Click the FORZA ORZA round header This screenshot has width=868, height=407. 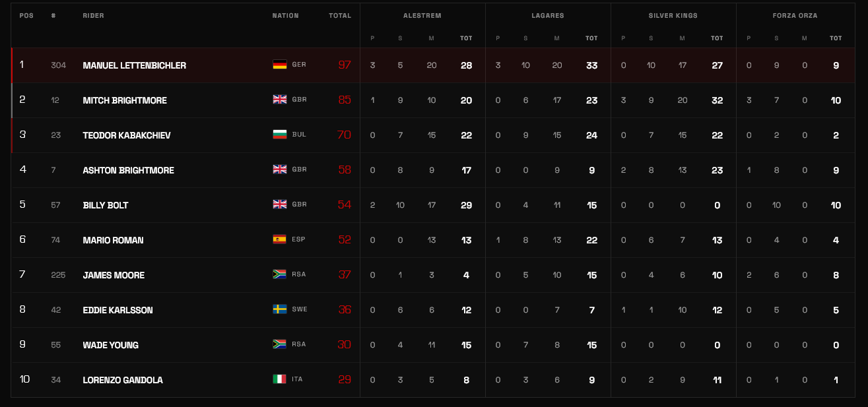(x=795, y=16)
